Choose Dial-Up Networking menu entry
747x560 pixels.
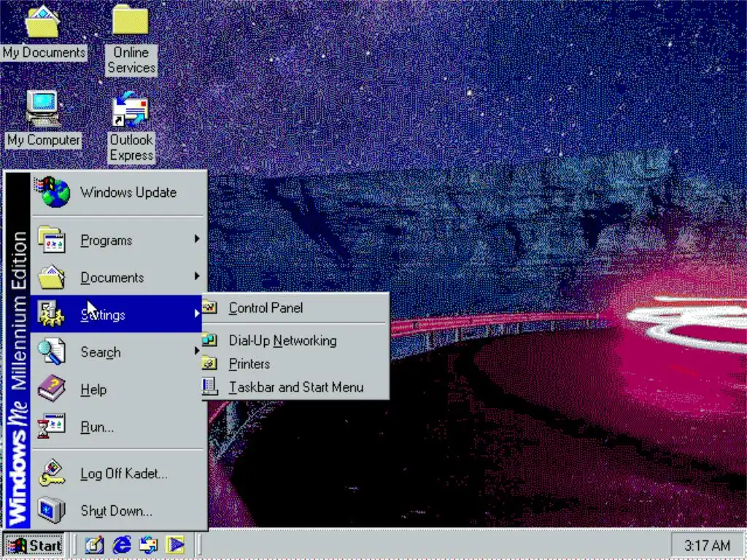pos(295,341)
